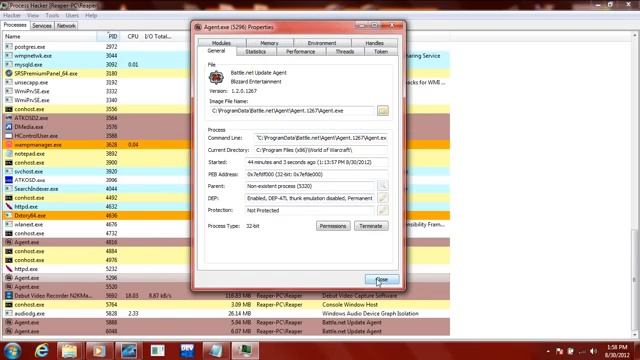Open Handles tab in Properties
This screenshot has width=640, height=360.
coord(374,43)
